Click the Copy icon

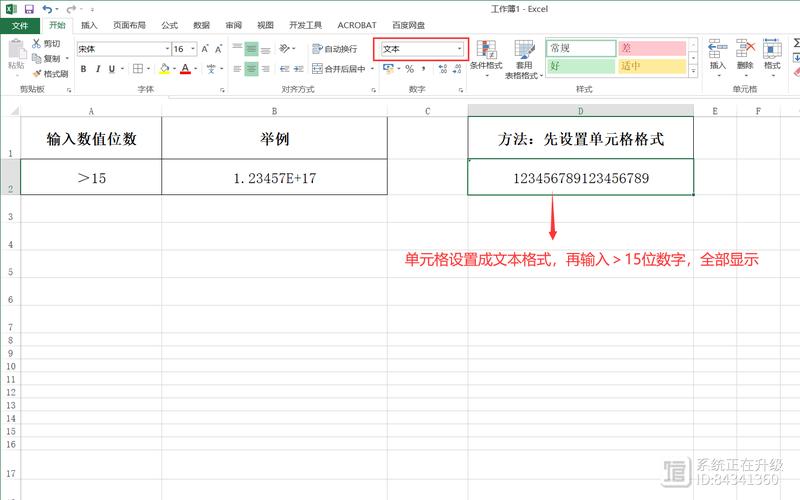click(37, 59)
